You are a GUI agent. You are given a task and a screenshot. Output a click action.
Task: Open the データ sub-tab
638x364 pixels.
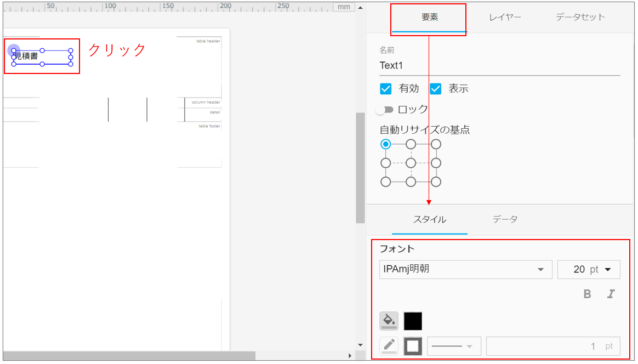[505, 219]
